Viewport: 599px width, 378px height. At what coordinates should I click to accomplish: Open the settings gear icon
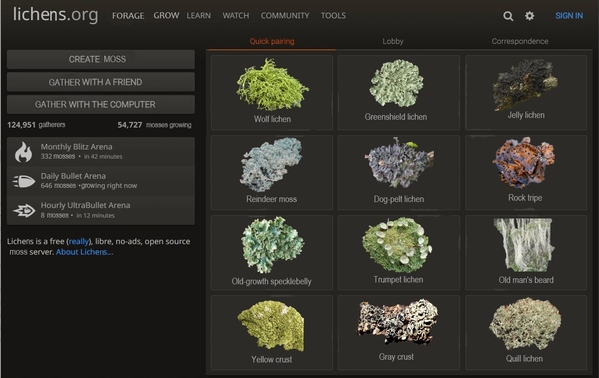pos(529,16)
